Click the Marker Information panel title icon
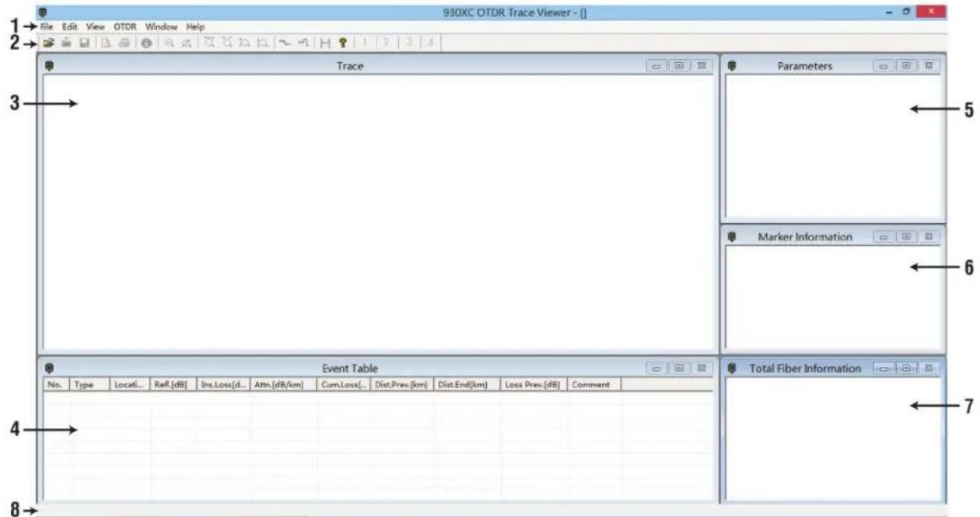This screenshot has height=517, width=980. click(731, 236)
